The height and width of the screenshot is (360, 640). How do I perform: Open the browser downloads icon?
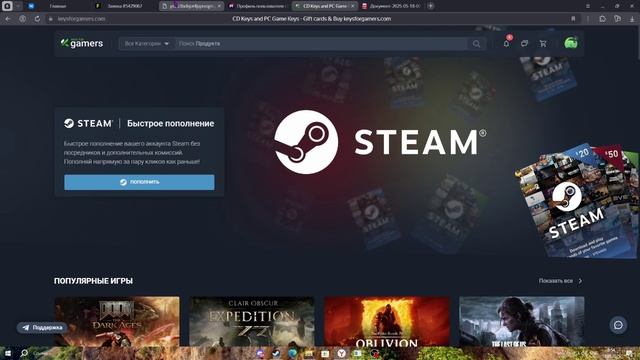pos(632,19)
